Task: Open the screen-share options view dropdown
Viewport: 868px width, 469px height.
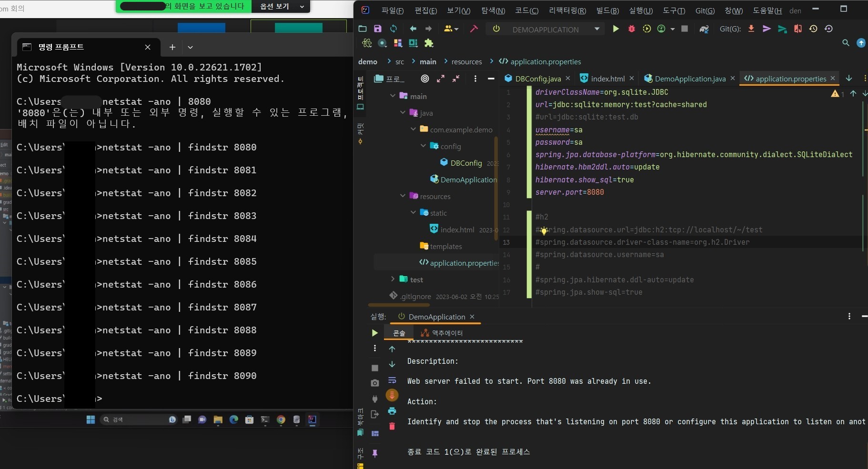Action: 281,7
